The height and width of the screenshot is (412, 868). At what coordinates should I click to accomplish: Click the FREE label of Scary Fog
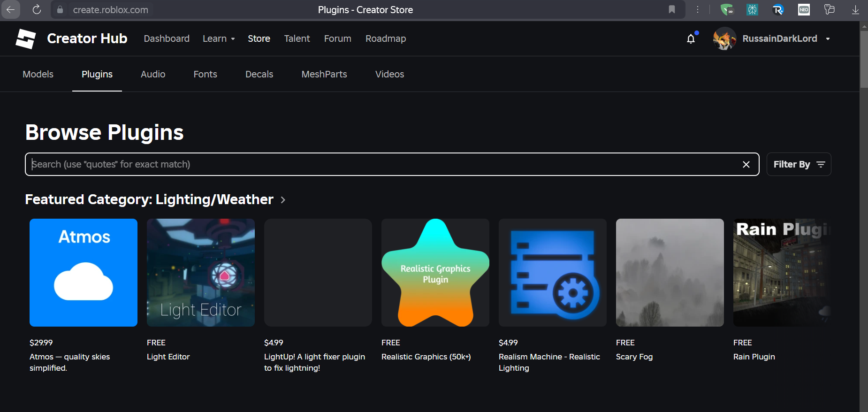click(625, 343)
